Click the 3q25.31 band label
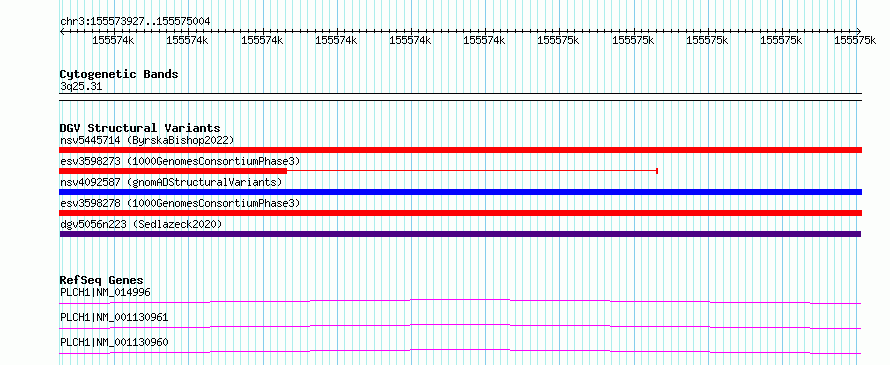Screen dimensions: 890x365 81,87
